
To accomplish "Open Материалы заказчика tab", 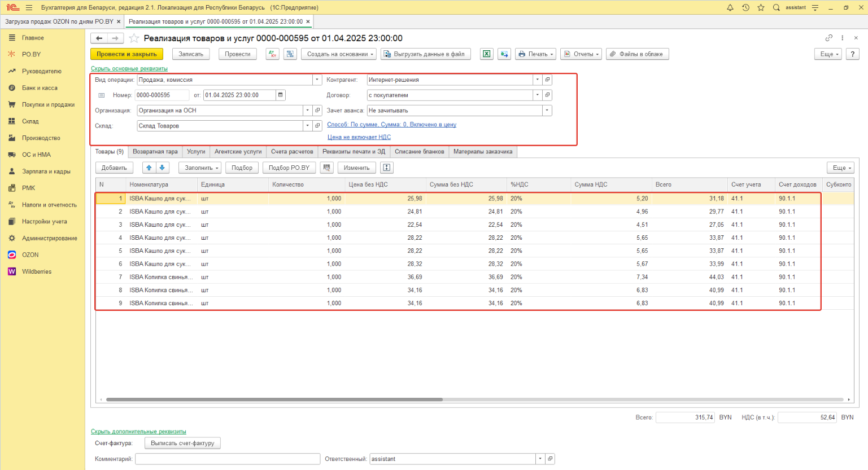I will pyautogui.click(x=483, y=152).
